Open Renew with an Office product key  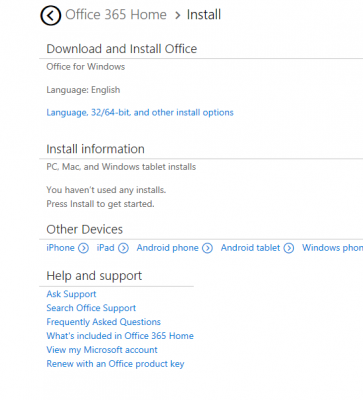(x=115, y=364)
